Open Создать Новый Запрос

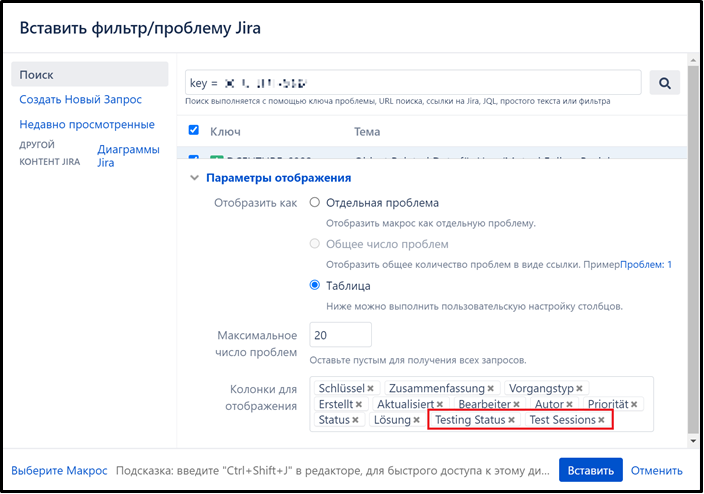tap(80, 99)
